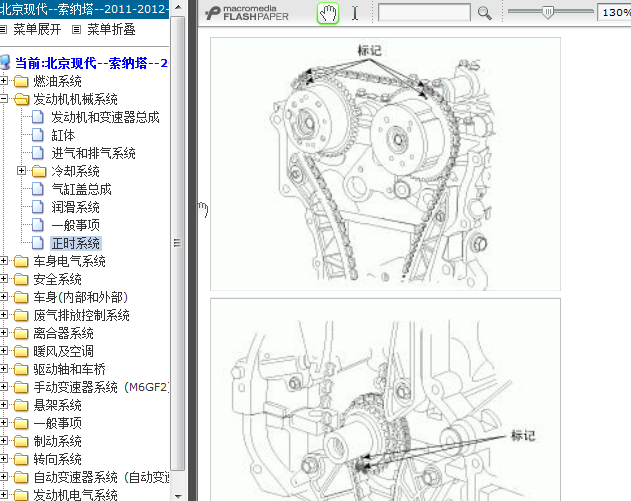Open the 进气和排气系统 document

coord(93,153)
